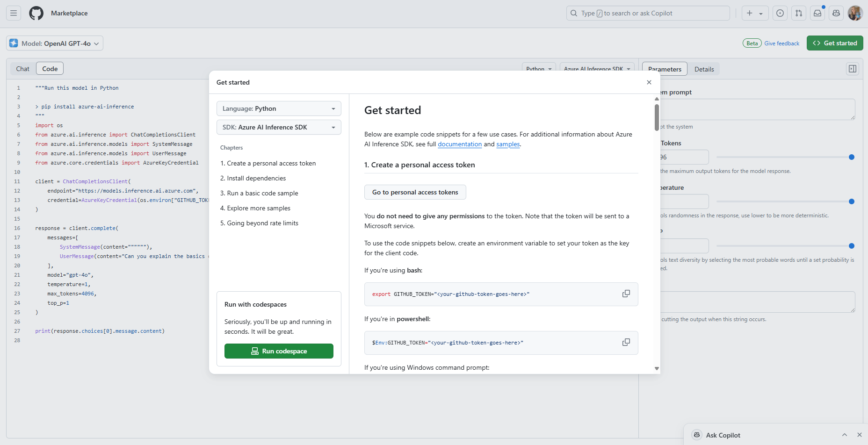Click the GitHub logo icon

click(x=36, y=13)
